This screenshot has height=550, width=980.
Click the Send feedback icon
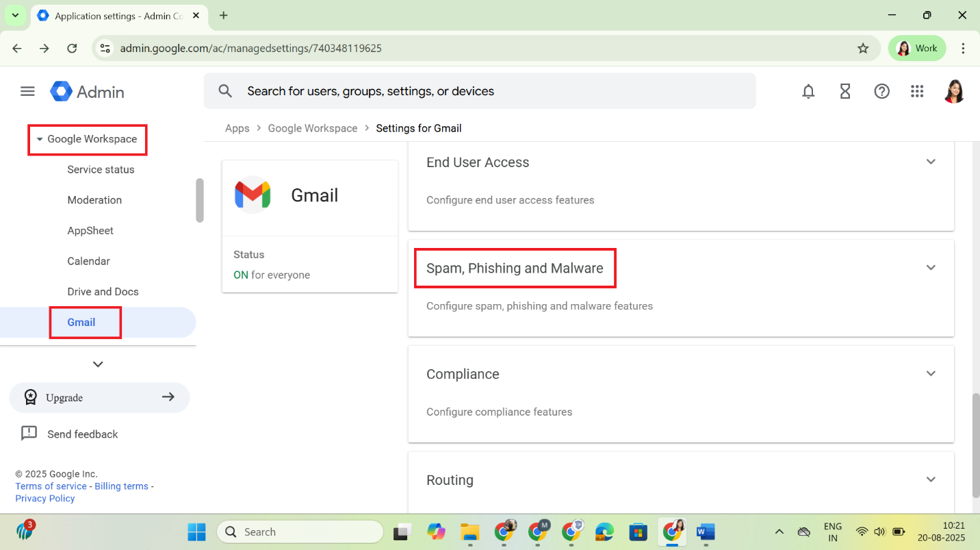coord(29,434)
